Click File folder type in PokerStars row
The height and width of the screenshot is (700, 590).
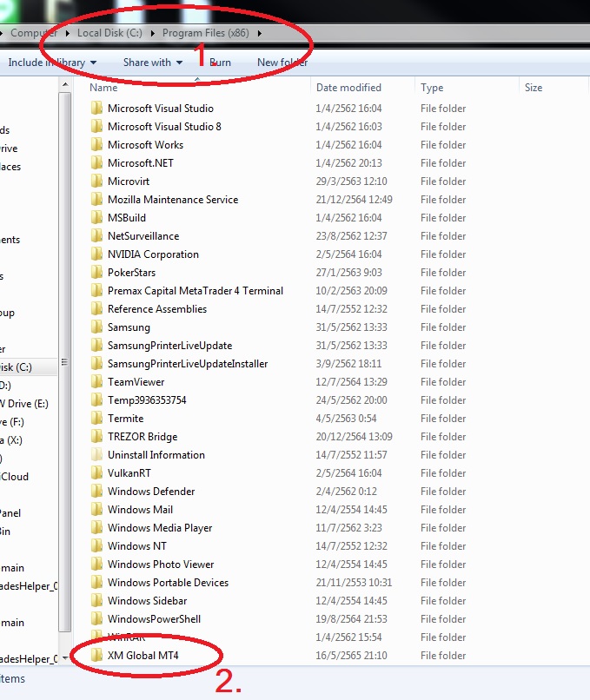coord(443,273)
